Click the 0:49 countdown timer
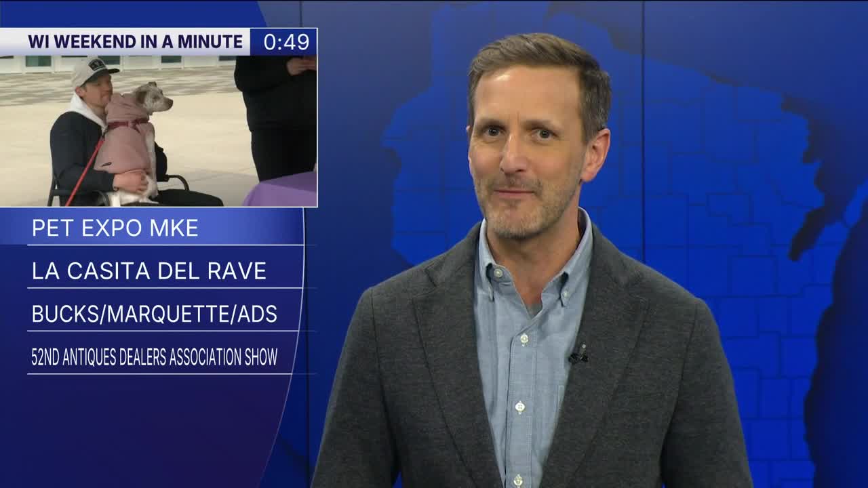868x488 pixels. (x=285, y=42)
